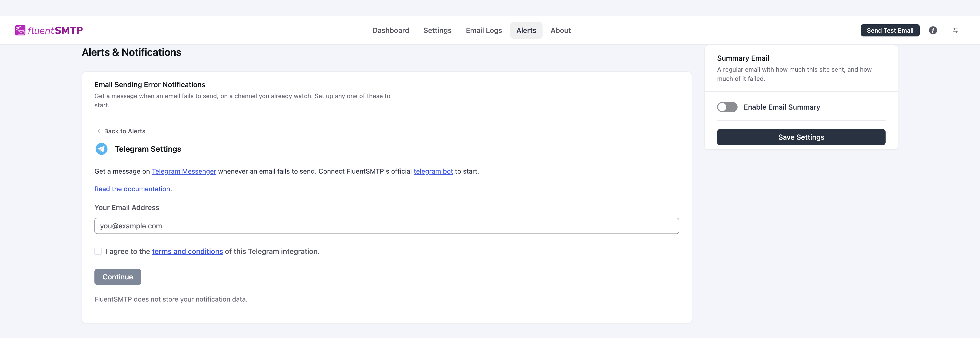The image size is (980, 338).
Task: Open the sliders settings icon in header
Action: click(955, 30)
